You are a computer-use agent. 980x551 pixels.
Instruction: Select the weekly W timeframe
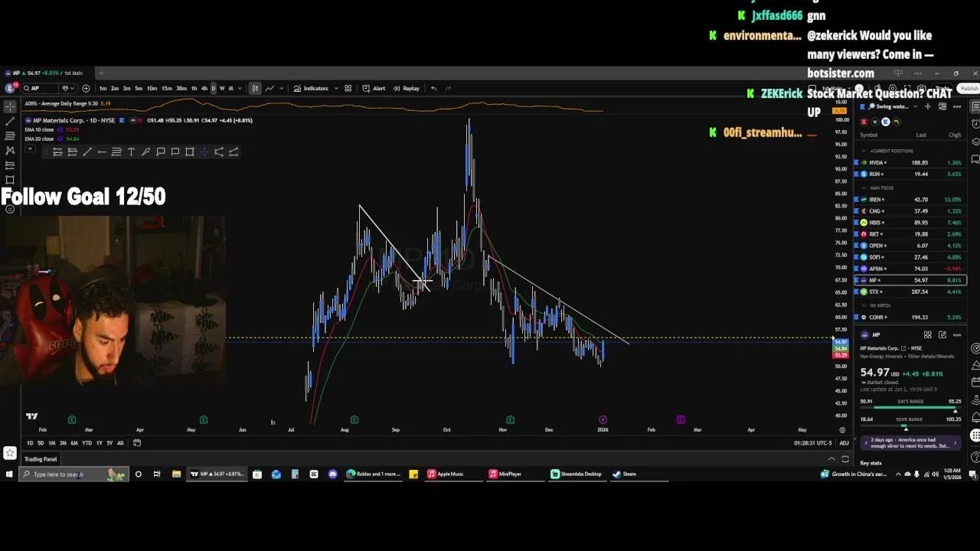(x=222, y=88)
